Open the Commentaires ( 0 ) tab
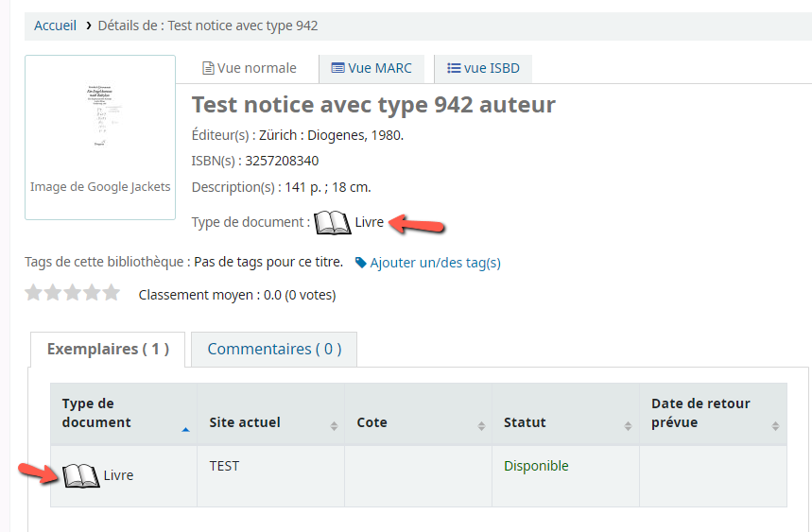 (273, 349)
